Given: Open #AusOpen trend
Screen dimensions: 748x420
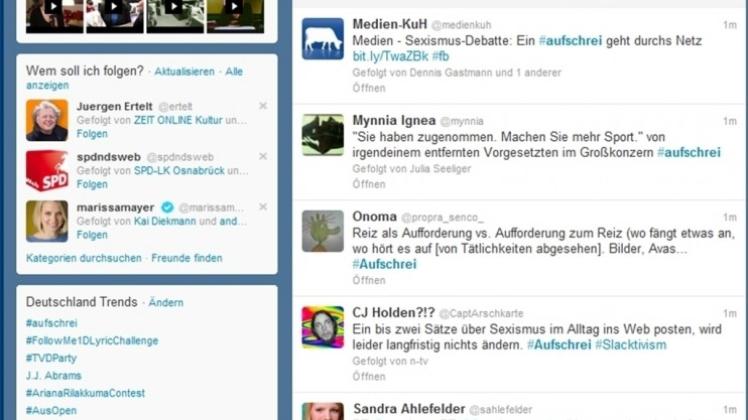Looking at the screenshot, I should click(x=51, y=410).
